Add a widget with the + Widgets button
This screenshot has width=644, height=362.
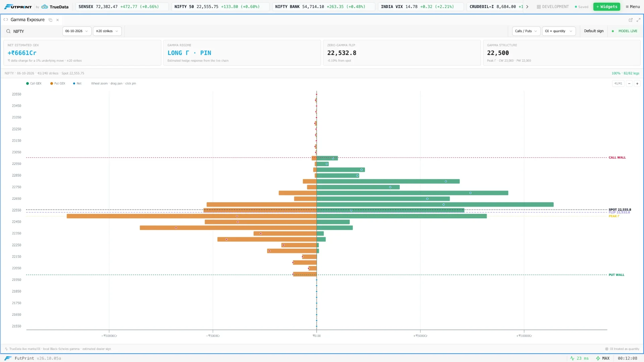[607, 7]
